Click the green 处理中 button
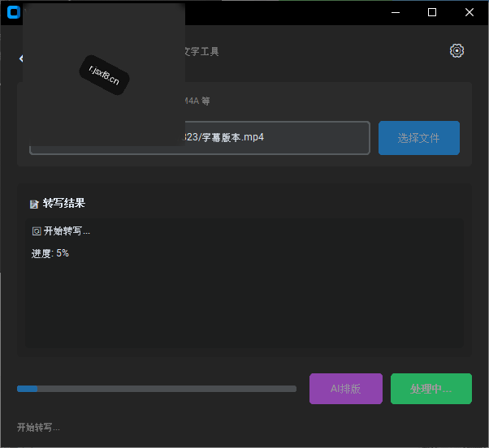The width and height of the screenshot is (489, 448). 431,389
